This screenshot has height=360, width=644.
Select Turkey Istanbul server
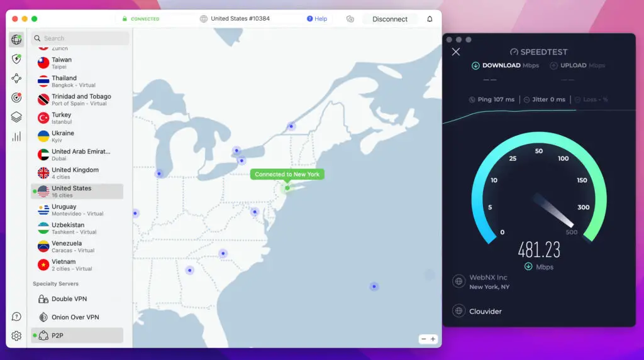point(77,118)
